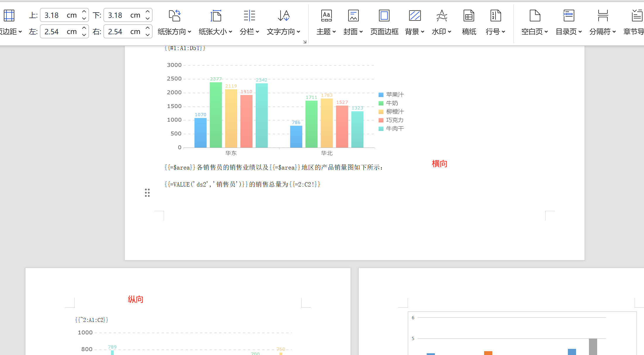Click the text direction (文字方向) icon
644x355 pixels.
[x=283, y=16]
